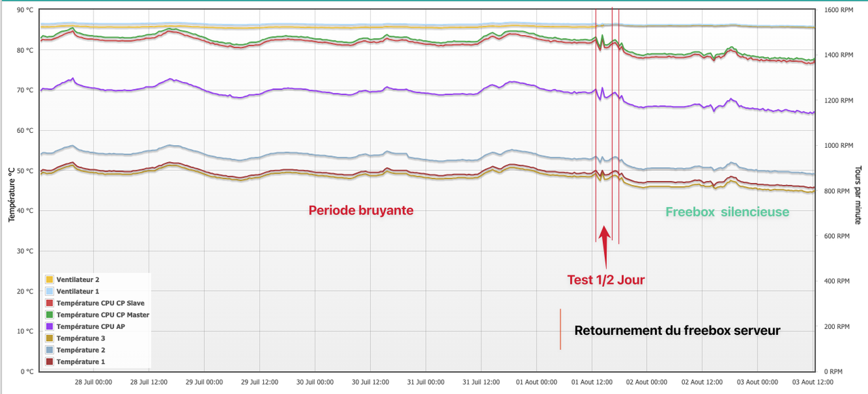Click the 50 °C temperature axis label
Image resolution: width=868 pixels, height=394 pixels.
click(x=25, y=171)
